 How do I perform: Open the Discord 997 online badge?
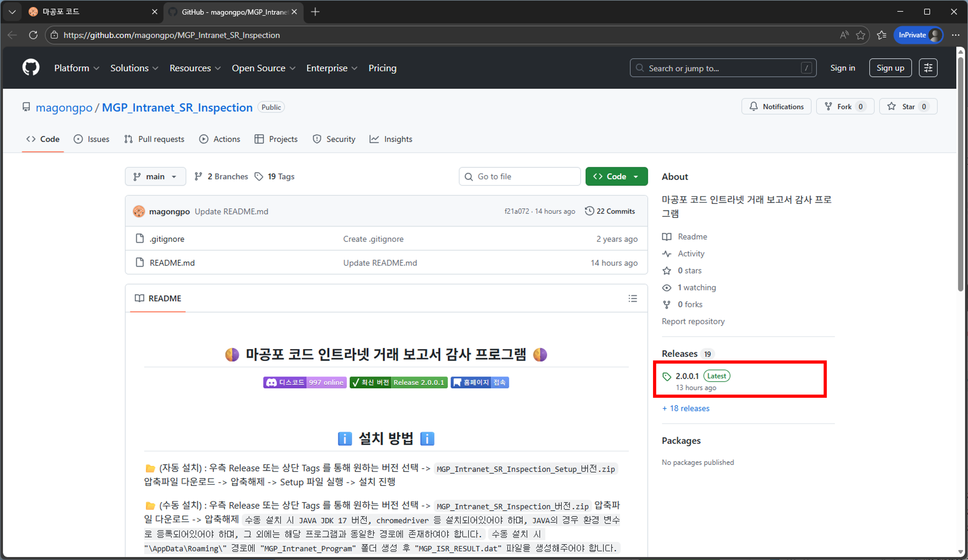pyautogui.click(x=305, y=382)
